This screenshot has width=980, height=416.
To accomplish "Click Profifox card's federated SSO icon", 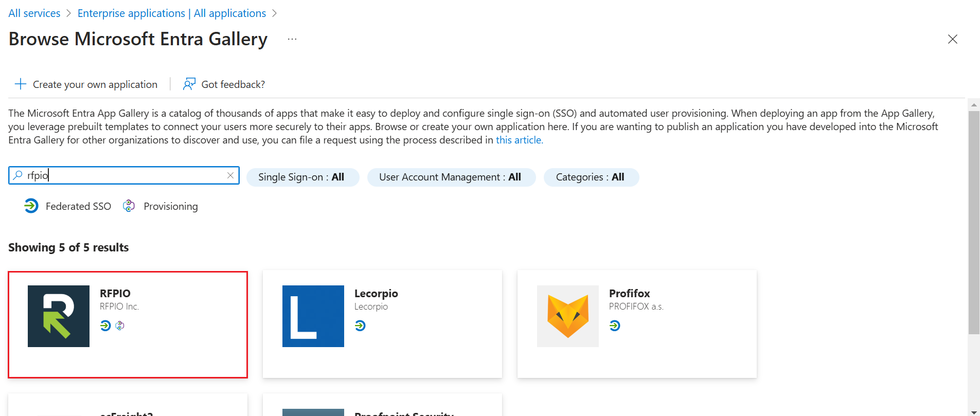I will tap(615, 325).
